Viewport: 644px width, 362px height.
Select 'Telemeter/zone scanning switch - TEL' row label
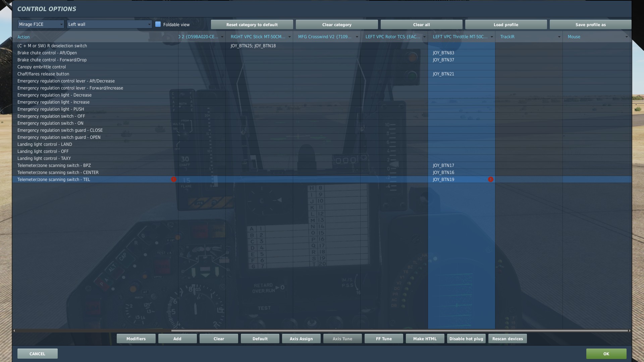point(54,180)
